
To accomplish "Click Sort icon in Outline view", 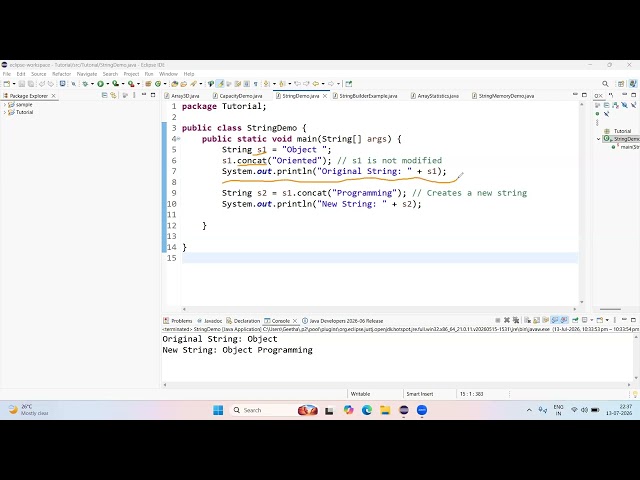I will click(616, 105).
